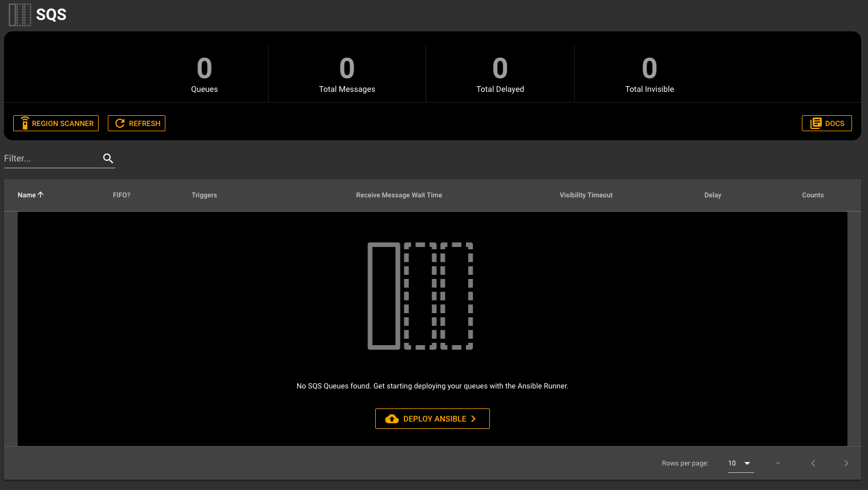Open the rows per page dropdown
The height and width of the screenshot is (490, 868).
tap(741, 463)
